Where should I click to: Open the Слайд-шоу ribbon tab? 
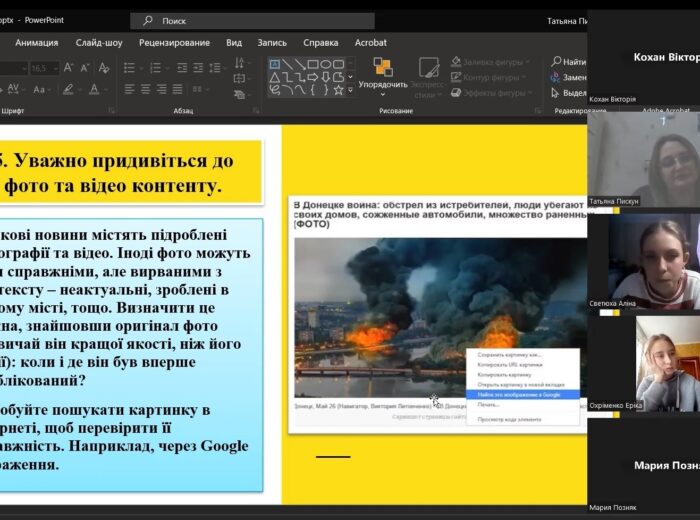[x=99, y=43]
